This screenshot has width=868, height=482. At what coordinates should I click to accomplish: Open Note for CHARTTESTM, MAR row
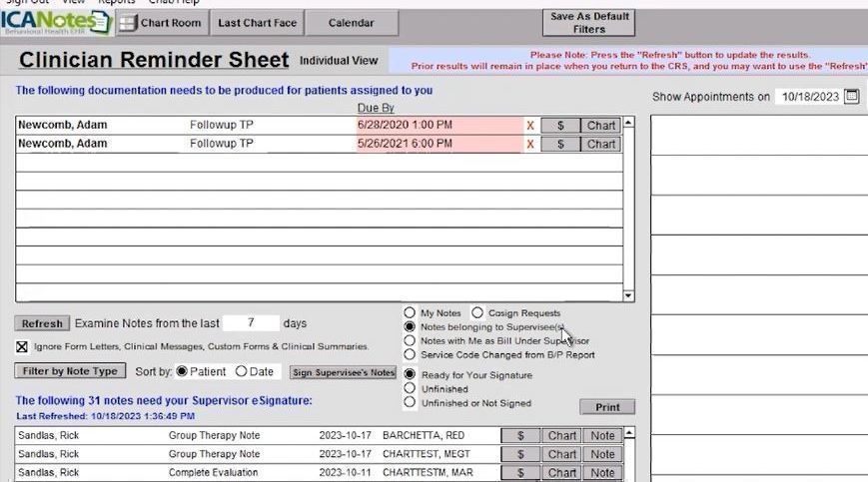(602, 473)
